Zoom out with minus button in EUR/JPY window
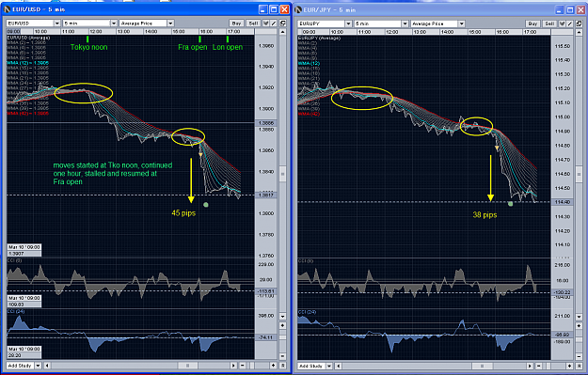The height and width of the screenshot is (375, 588). point(538,366)
